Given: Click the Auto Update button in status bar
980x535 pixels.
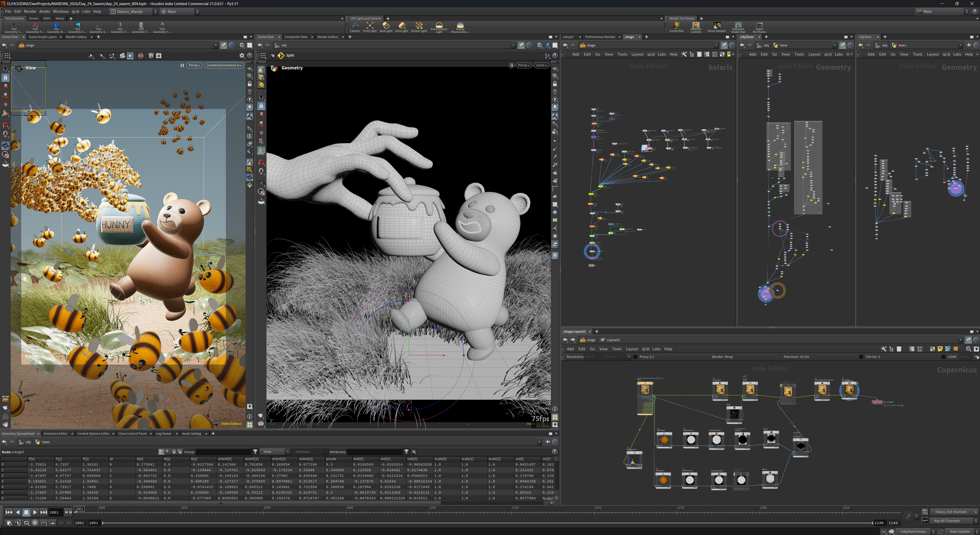Looking at the screenshot, I should 959,532.
